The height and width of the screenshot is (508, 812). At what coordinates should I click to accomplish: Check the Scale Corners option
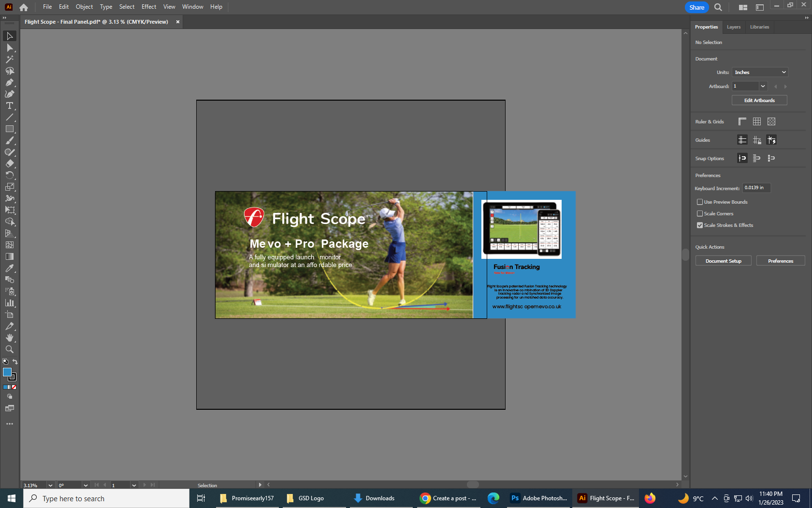699,213
